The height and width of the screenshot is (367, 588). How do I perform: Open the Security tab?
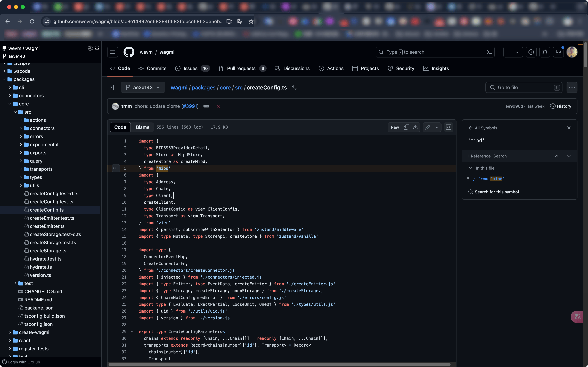coord(401,68)
